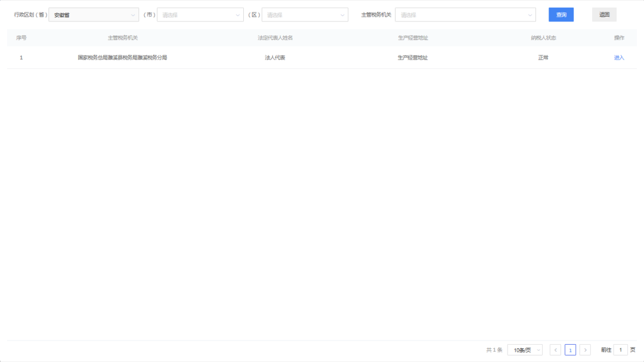Click the 主管税务机关 filter label

point(376,15)
